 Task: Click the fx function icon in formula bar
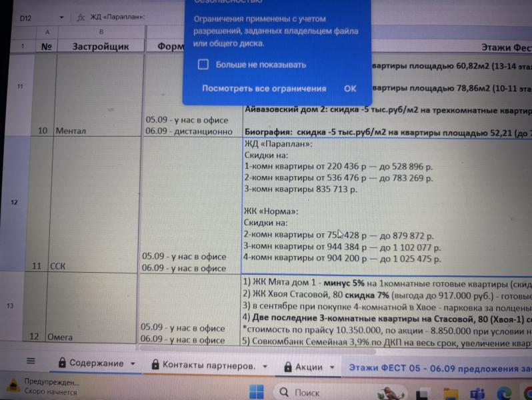[81, 17]
